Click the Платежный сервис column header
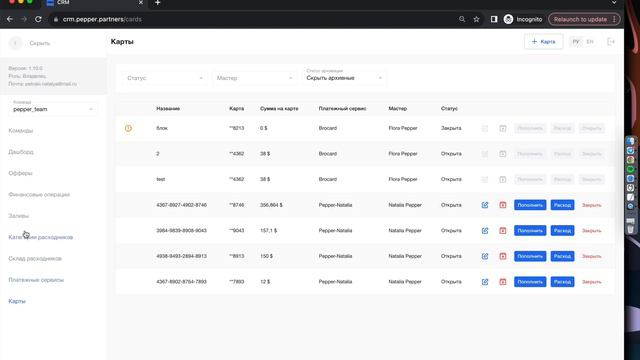 tap(342, 109)
